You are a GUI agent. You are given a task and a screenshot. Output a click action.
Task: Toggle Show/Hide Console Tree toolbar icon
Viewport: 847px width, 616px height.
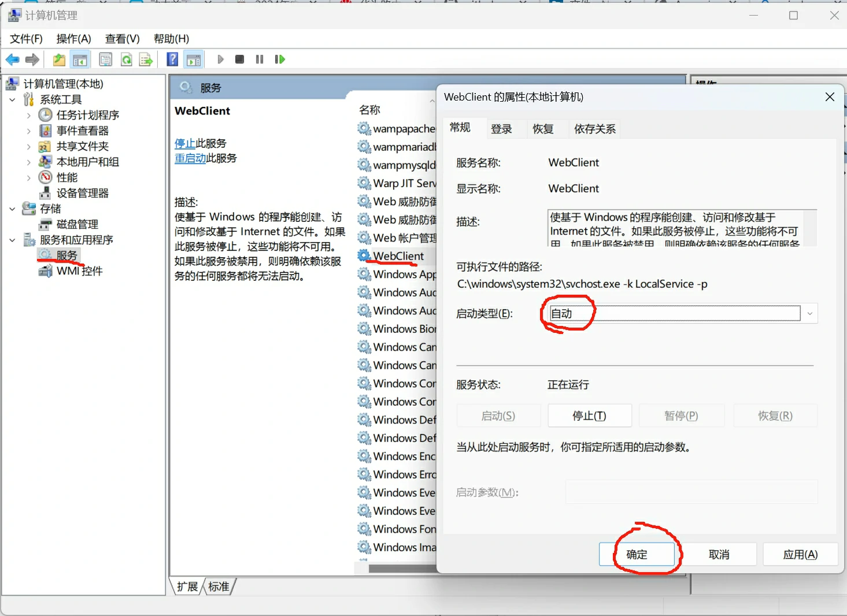pos(80,60)
